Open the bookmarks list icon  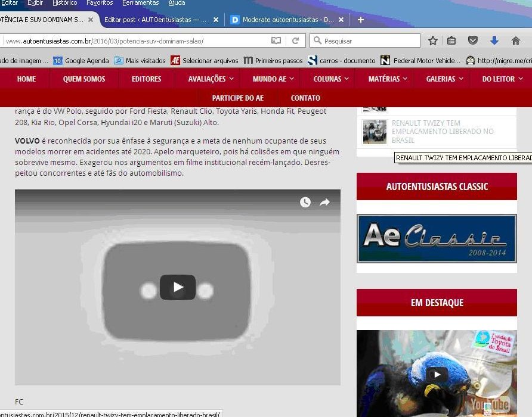pos(451,41)
